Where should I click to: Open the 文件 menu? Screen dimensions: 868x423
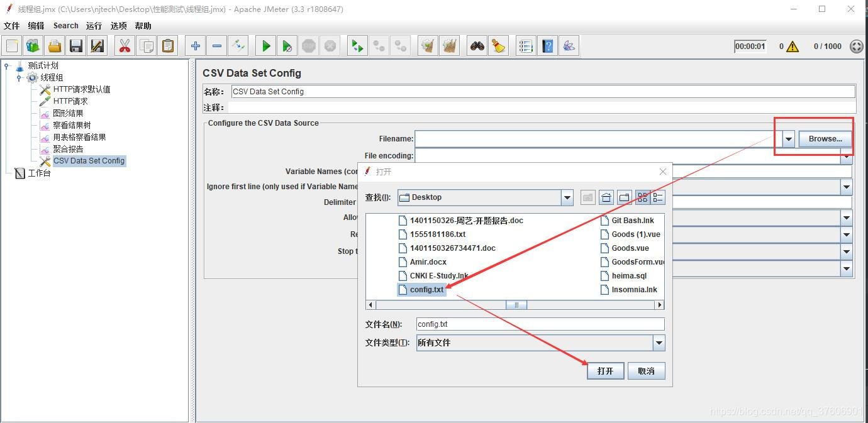point(12,26)
